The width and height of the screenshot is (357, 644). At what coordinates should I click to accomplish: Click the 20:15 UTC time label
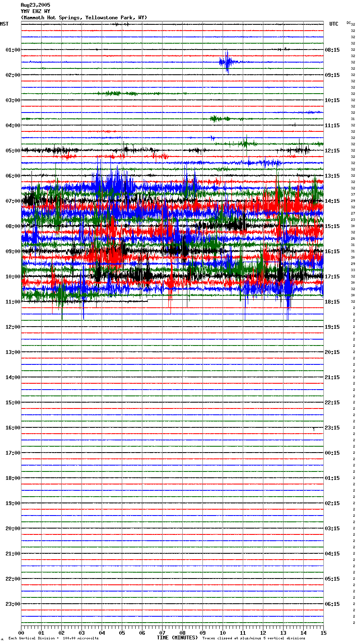332,352
